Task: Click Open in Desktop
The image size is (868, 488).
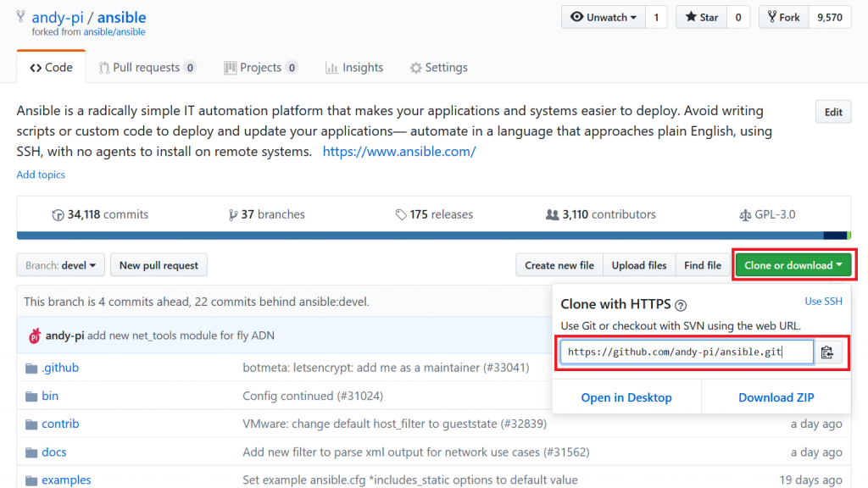Action: (x=626, y=398)
